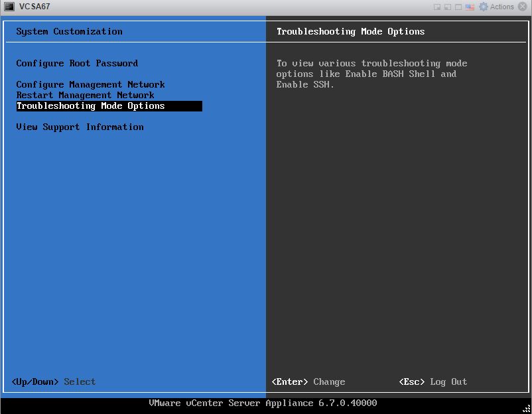
Task: Select Configure Root Password
Action: (x=77, y=64)
